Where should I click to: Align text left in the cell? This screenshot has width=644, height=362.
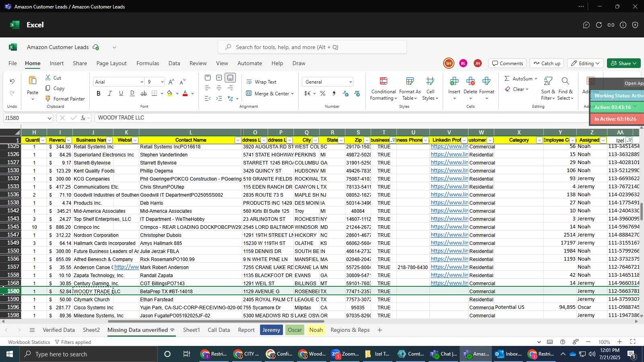[208, 88]
